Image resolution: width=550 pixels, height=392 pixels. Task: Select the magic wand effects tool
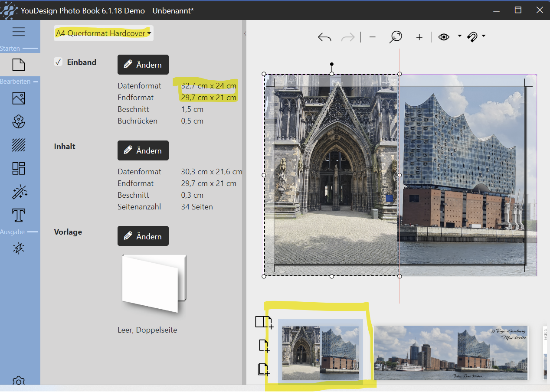20,192
